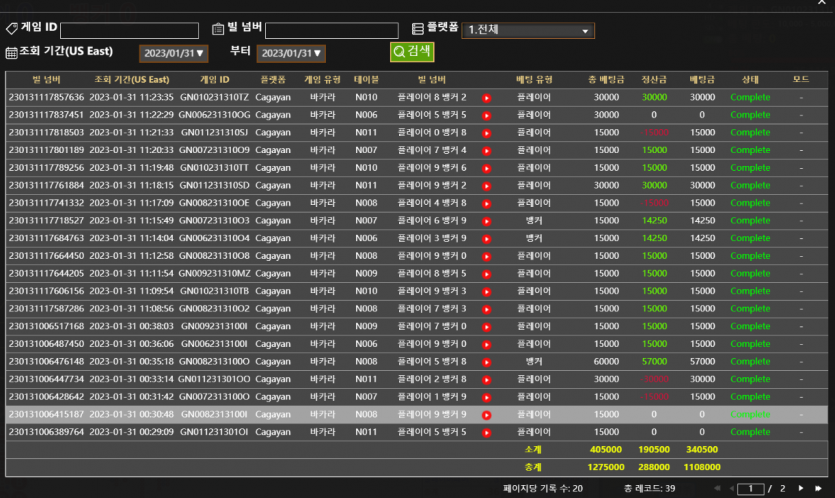Screen dimensions: 835x498
Task: Click subtotal settlement amount 190500
Action: click(x=654, y=450)
